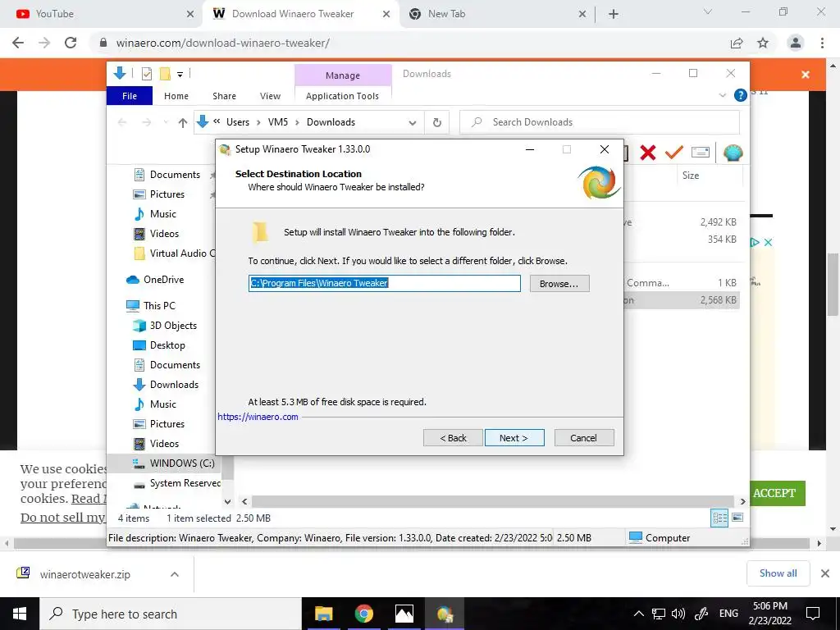This screenshot has height=630, width=840.
Task: Open Chrome three-dot menu
Action: [x=822, y=43]
